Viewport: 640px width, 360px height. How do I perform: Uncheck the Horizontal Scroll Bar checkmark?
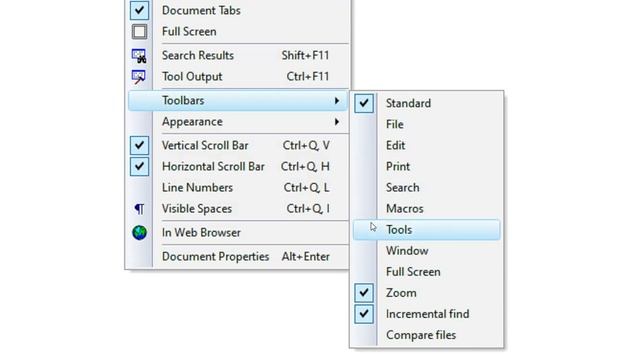(139, 167)
